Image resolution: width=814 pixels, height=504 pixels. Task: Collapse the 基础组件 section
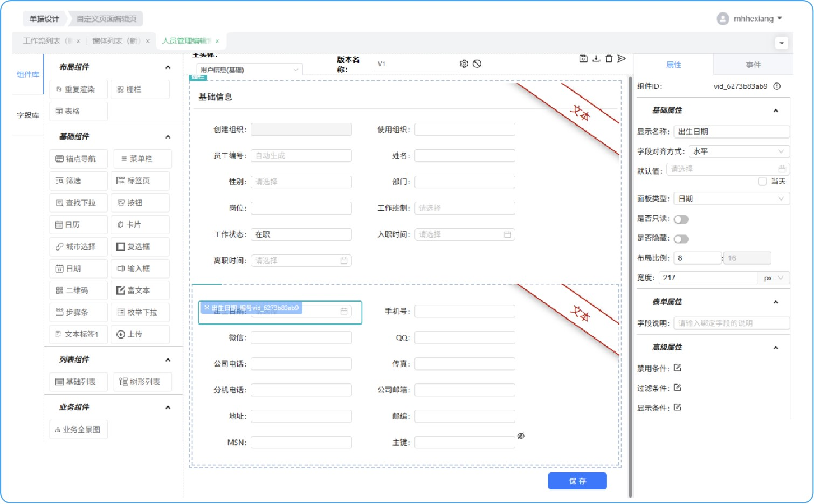tap(168, 137)
